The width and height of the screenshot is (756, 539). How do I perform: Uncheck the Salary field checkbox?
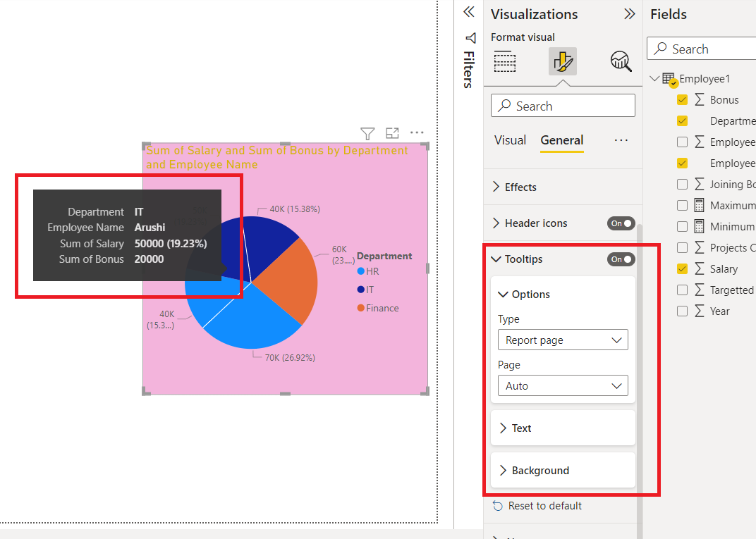[x=682, y=268]
